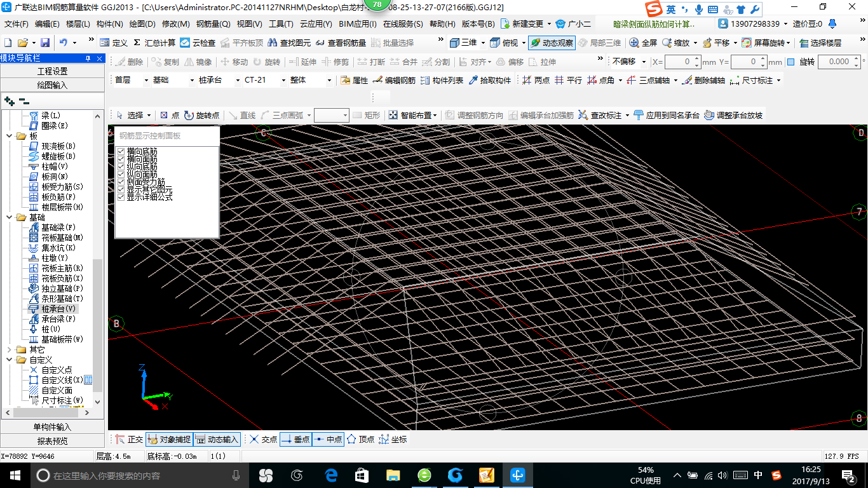Expand the 其它 tree folder
This screenshot has height=488, width=868.
pyautogui.click(x=9, y=349)
